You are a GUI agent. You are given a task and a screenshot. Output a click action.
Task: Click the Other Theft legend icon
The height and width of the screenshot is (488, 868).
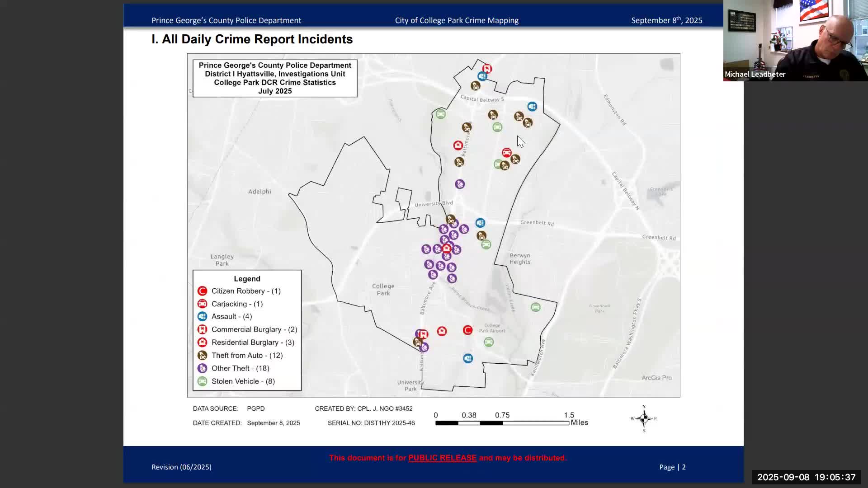[x=202, y=368]
